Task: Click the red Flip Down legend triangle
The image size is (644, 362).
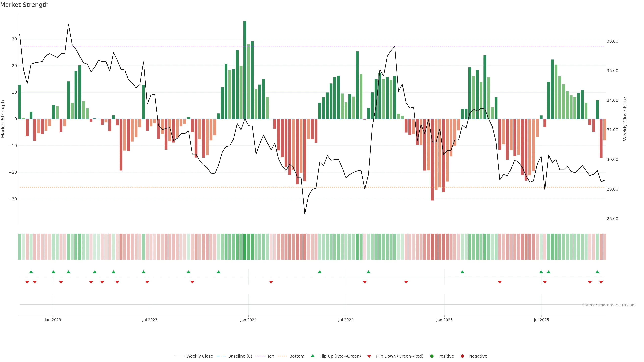Action: pyautogui.click(x=369, y=356)
